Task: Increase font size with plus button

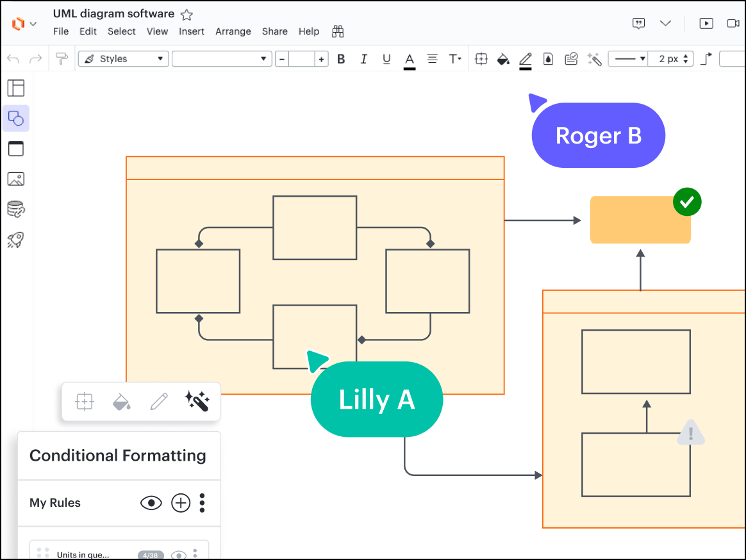Action: (322, 59)
